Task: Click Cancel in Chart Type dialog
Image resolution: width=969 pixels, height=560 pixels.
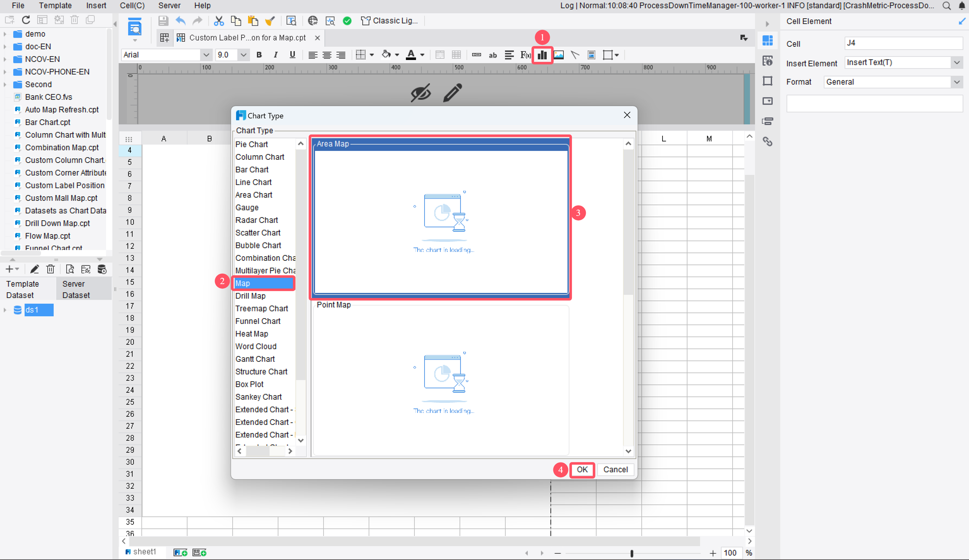Action: (x=615, y=470)
